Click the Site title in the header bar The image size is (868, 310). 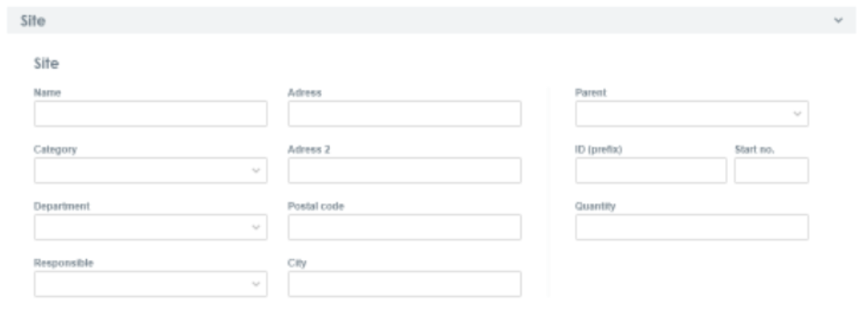[33, 21]
